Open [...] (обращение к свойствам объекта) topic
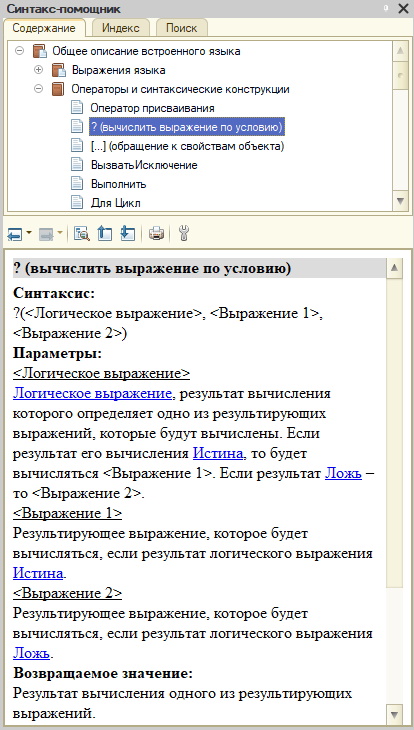Image resolution: width=414 pixels, height=730 pixels. click(187, 146)
